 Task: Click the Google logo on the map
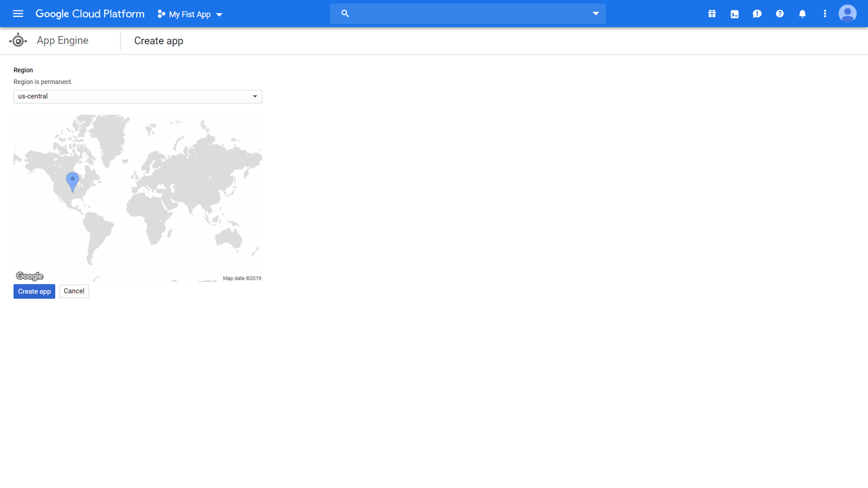29,276
